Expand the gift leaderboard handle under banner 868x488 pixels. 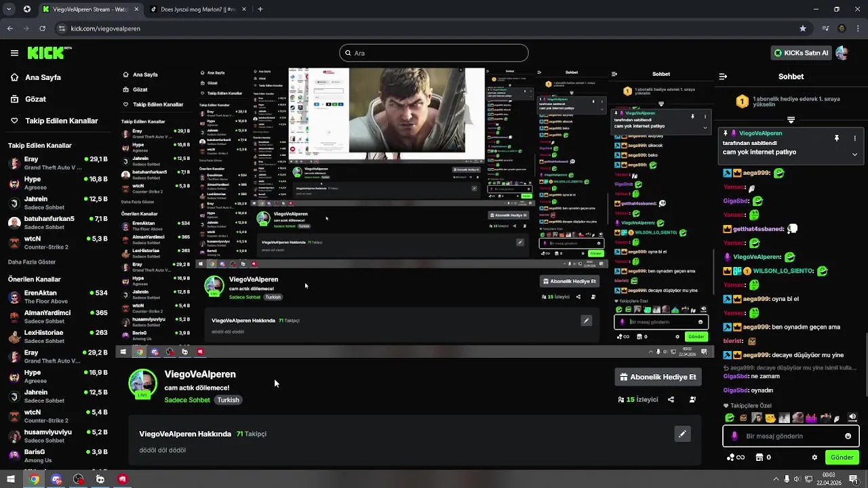791,120
